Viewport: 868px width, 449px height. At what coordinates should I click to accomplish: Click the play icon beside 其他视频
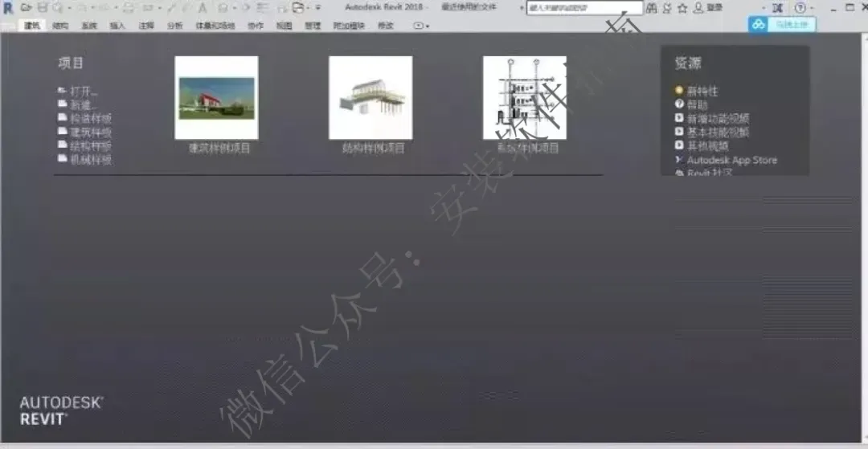click(x=679, y=145)
